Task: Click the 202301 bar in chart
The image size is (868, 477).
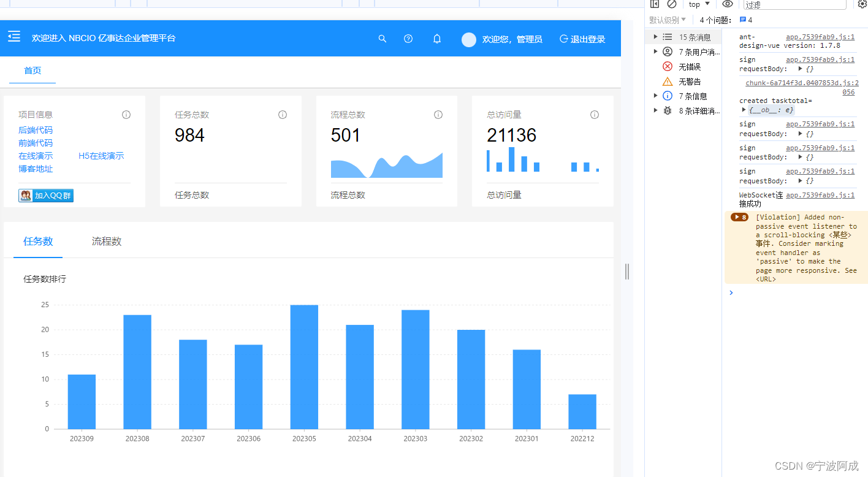Action: click(x=527, y=389)
